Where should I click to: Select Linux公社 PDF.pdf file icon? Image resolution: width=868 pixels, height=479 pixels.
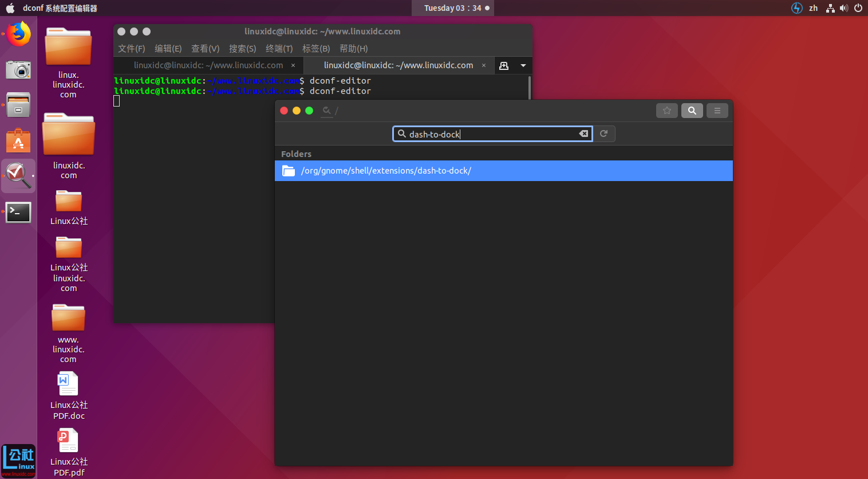[x=69, y=453]
